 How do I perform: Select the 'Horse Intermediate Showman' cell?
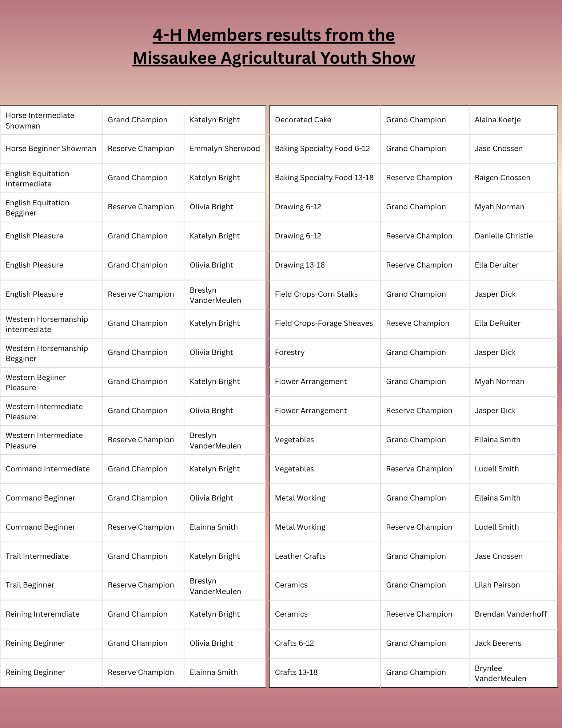(51, 120)
